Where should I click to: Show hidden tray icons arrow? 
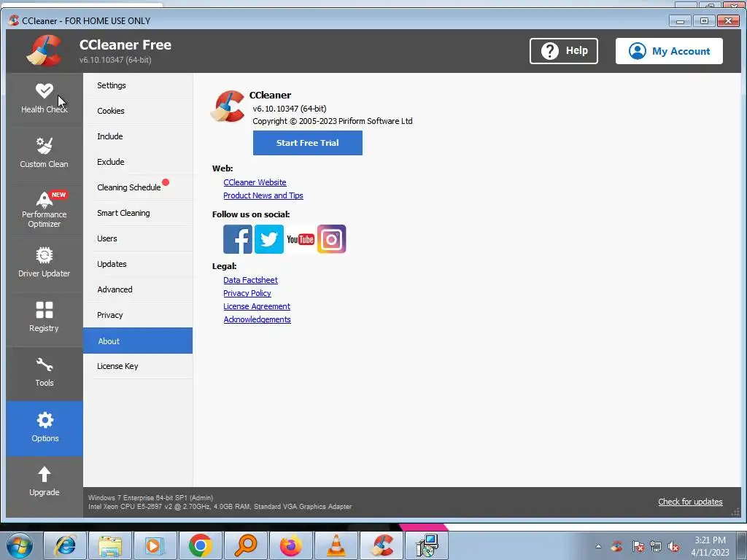pos(598,547)
